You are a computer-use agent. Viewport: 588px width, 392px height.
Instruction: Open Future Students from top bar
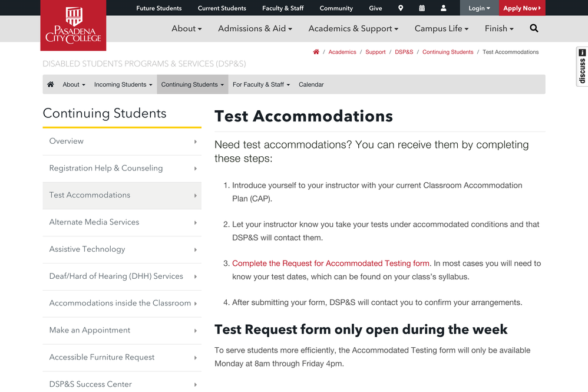[159, 8]
